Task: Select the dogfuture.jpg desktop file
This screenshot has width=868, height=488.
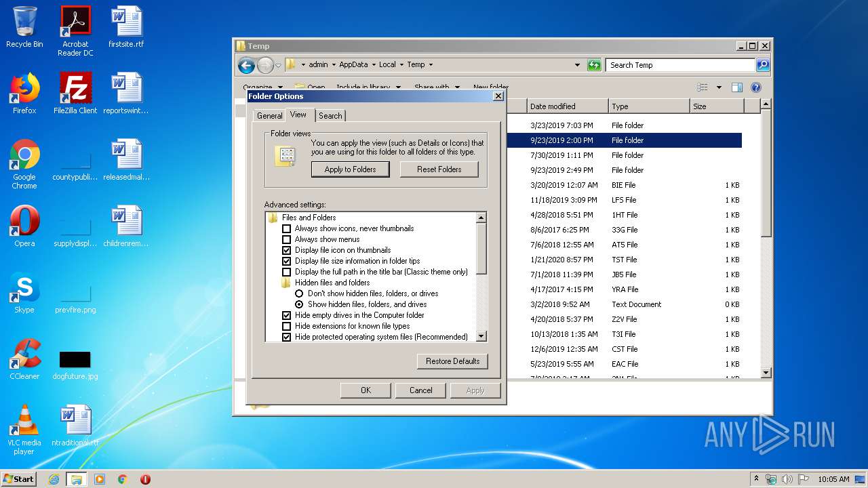Action: point(75,365)
